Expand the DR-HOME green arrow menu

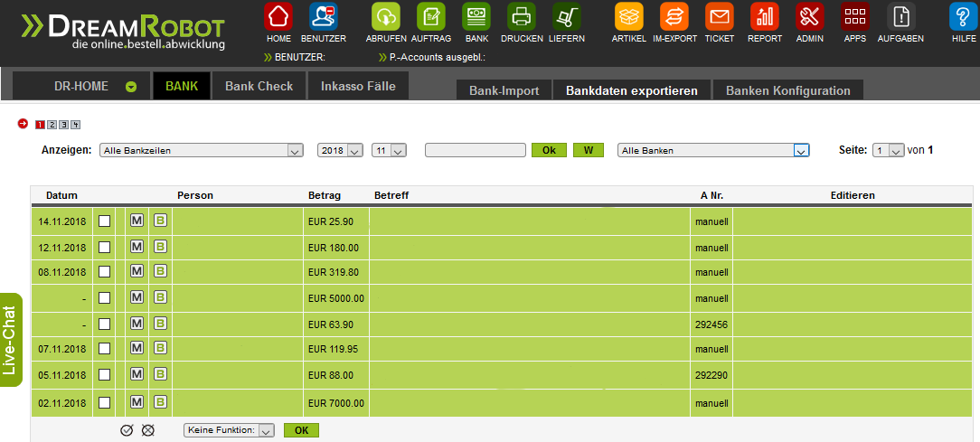point(131,87)
